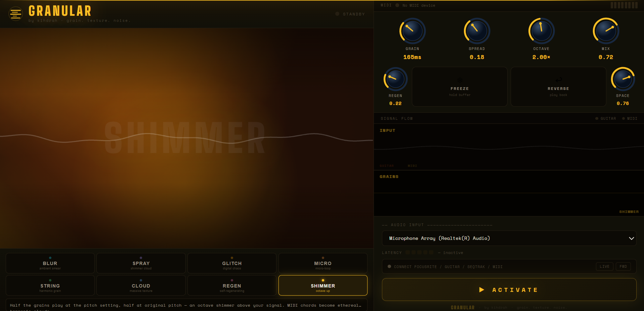644x311 pixels.
Task: Click the connect Focusrite status dot
Action: (x=389, y=267)
